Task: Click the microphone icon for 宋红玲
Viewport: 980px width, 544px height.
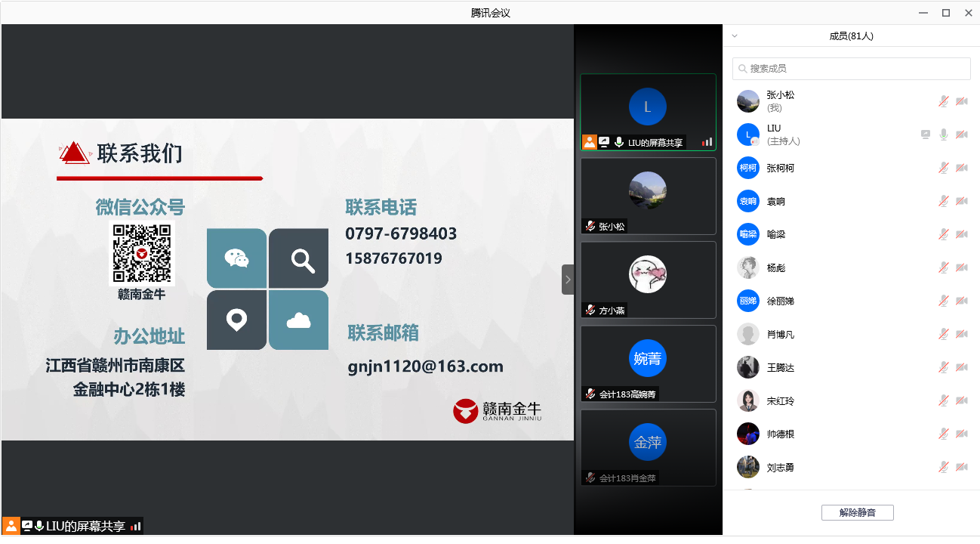Action: pos(943,400)
